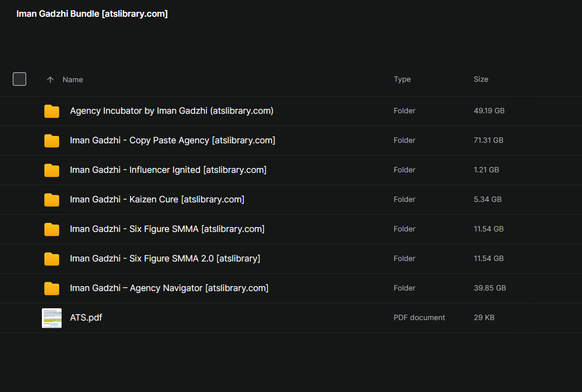Click the PDF document type label

pos(419,318)
